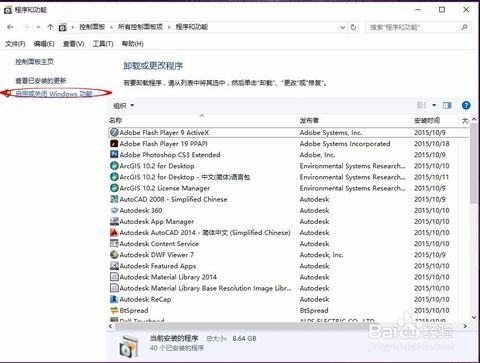Open the 组织 dropdown
Screen dimensions: 480x363
pyautogui.click(x=123, y=106)
